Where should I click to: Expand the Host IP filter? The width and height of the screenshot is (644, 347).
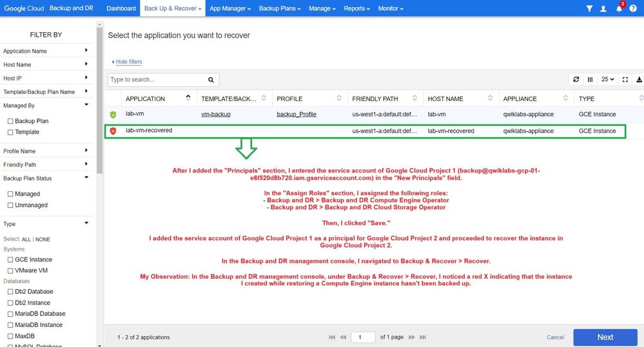[x=86, y=77]
